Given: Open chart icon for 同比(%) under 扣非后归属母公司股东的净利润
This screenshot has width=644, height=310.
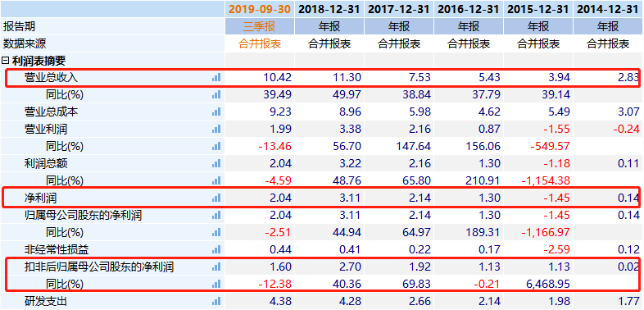Looking at the screenshot, I should point(216,284).
